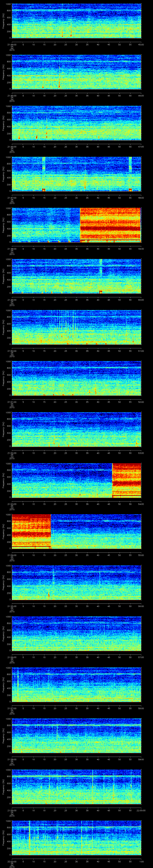Click the Frequency (Hz) axis label of 21:50 panel
Viewport: 153px width, 868px height.
pyautogui.click(x=3, y=327)
